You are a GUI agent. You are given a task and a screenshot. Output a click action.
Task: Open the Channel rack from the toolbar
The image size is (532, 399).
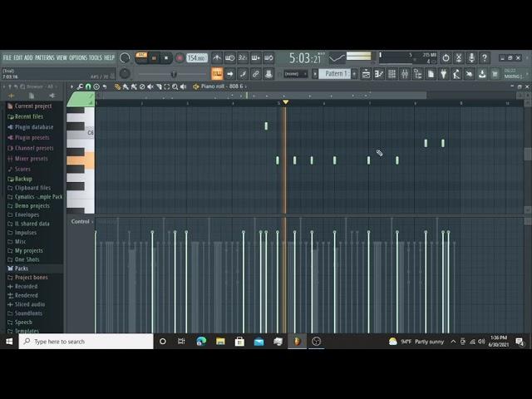pos(392,74)
